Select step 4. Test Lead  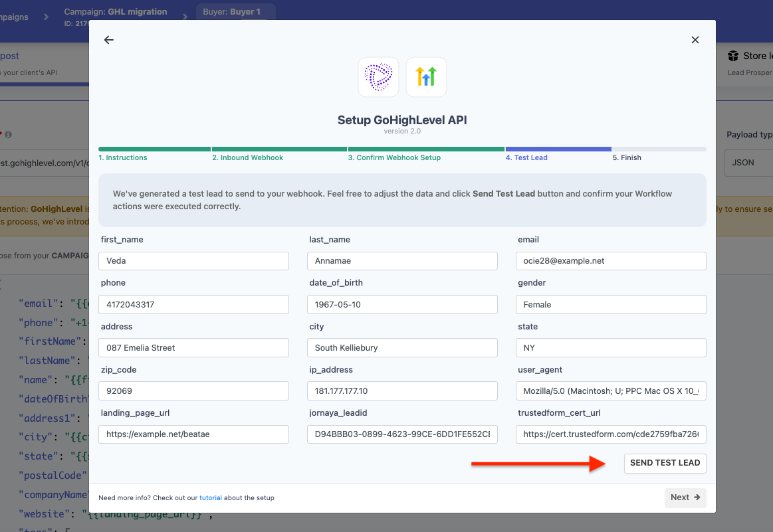(x=526, y=157)
